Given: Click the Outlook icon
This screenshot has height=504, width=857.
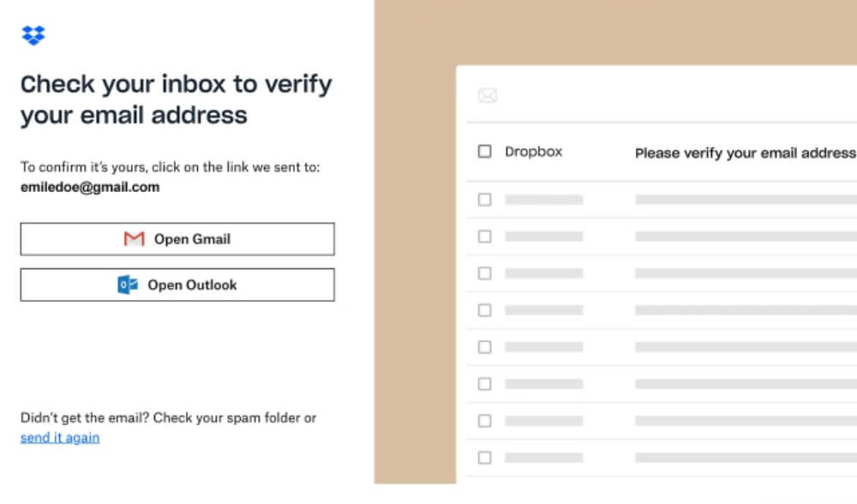Looking at the screenshot, I should coord(128,285).
